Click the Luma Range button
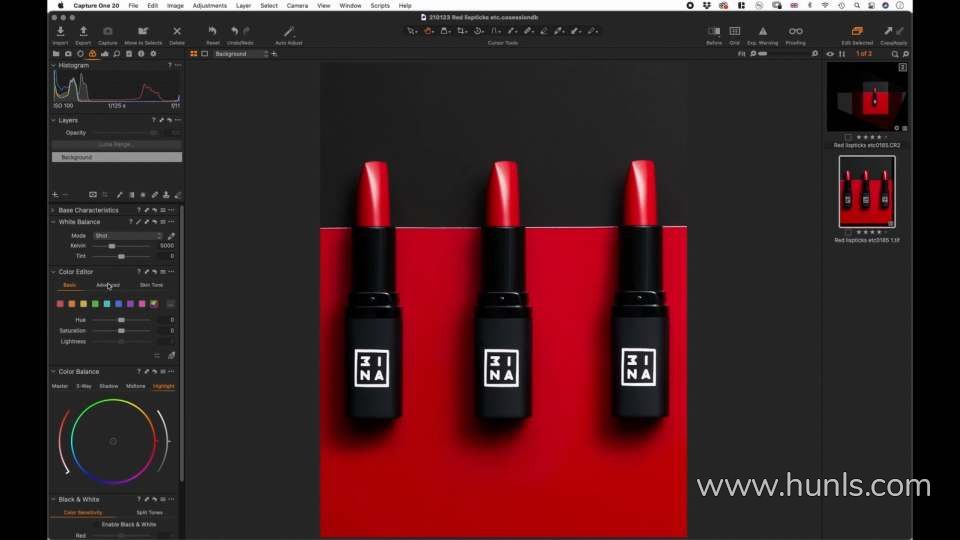The image size is (960, 540). [x=116, y=144]
